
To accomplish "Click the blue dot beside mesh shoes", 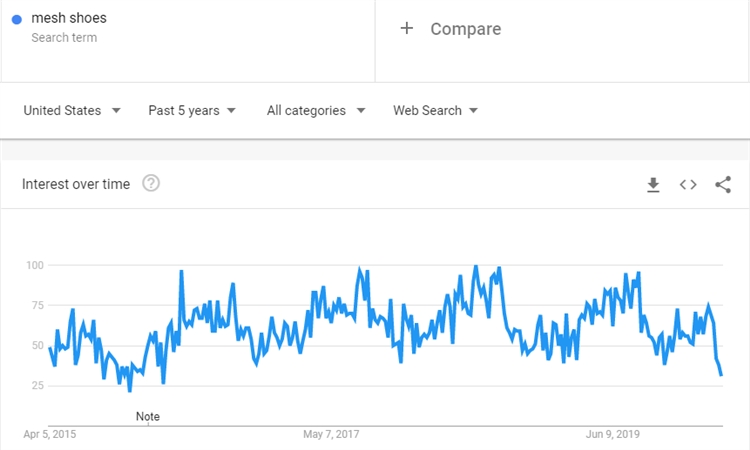I will pos(17,19).
